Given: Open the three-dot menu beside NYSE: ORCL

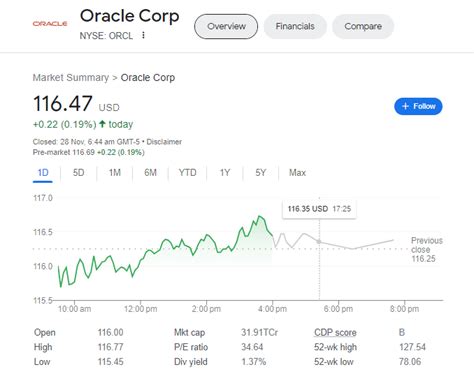Looking at the screenshot, I should [x=143, y=35].
